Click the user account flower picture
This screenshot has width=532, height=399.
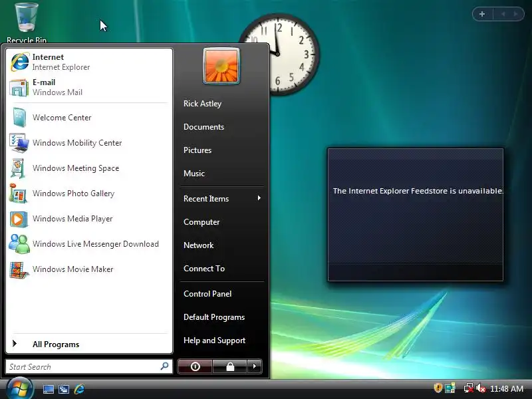click(221, 66)
